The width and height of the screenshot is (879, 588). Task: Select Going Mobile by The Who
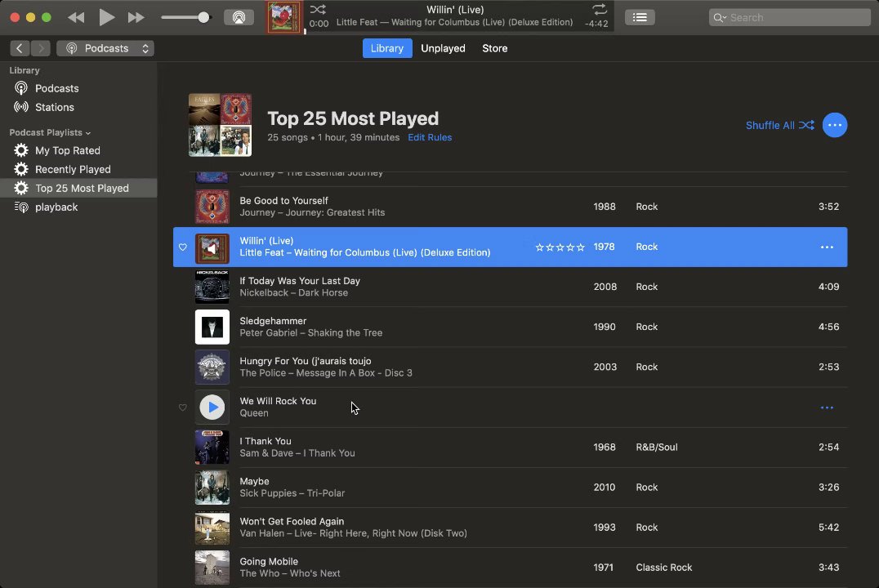point(510,568)
